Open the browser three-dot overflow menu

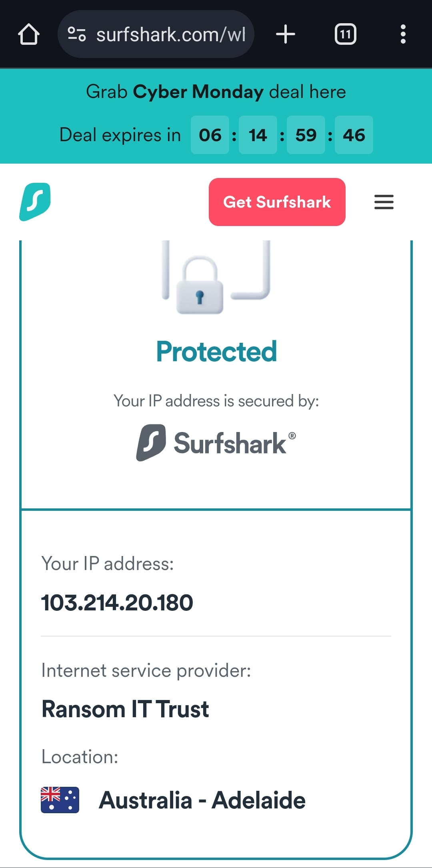point(403,34)
